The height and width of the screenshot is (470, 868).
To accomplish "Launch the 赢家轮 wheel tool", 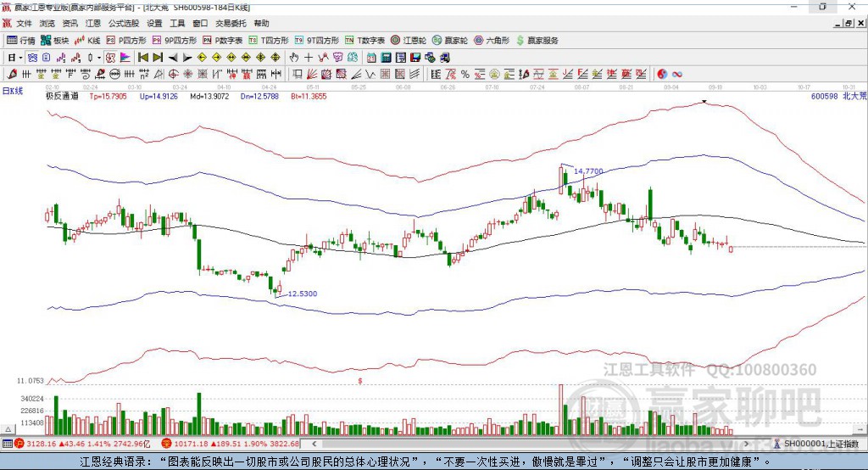I will (450, 41).
